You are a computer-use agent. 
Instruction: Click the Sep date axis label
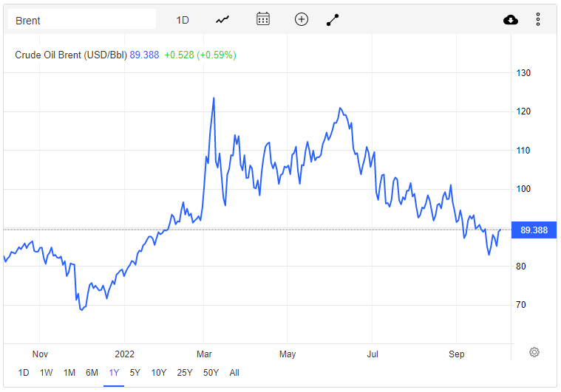(457, 354)
